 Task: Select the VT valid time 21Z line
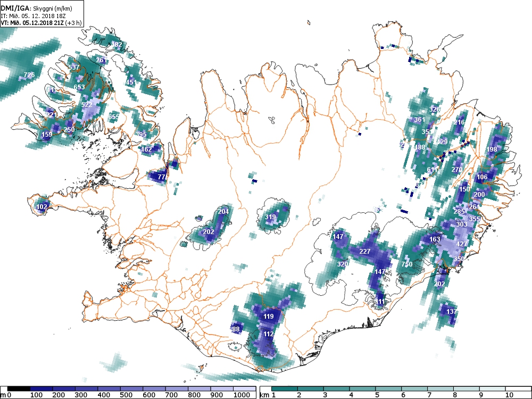[x=41, y=23]
